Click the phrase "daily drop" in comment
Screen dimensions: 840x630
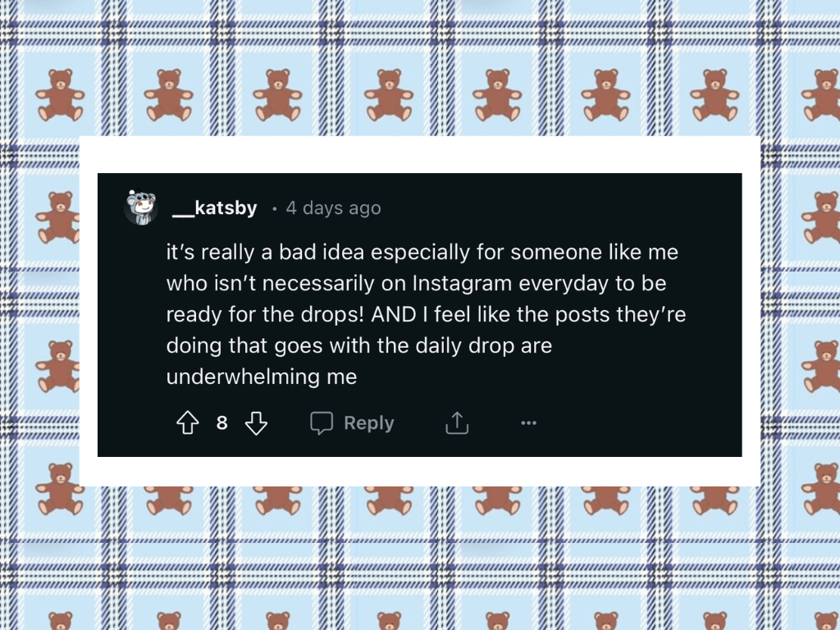464,346
